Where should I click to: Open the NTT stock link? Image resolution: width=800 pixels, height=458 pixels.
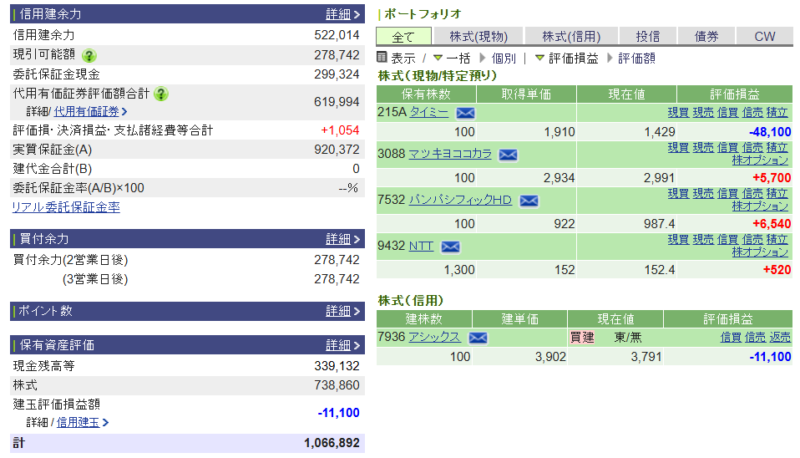(x=421, y=246)
